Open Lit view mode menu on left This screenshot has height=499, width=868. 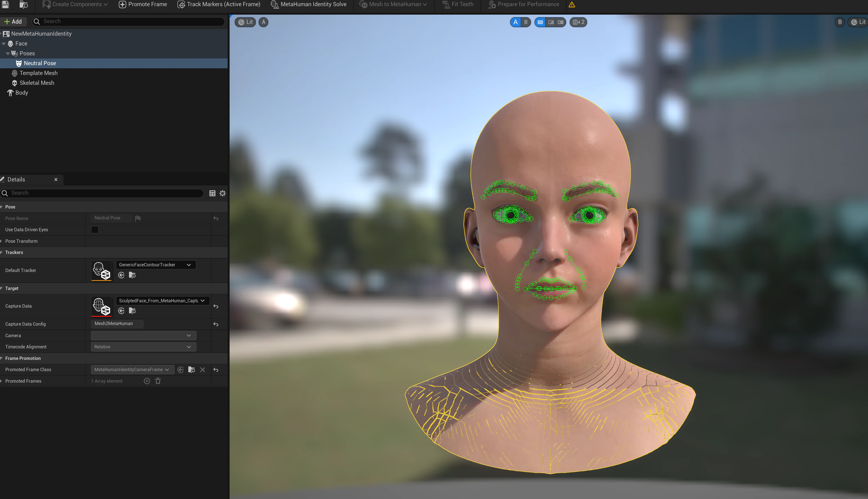(246, 22)
